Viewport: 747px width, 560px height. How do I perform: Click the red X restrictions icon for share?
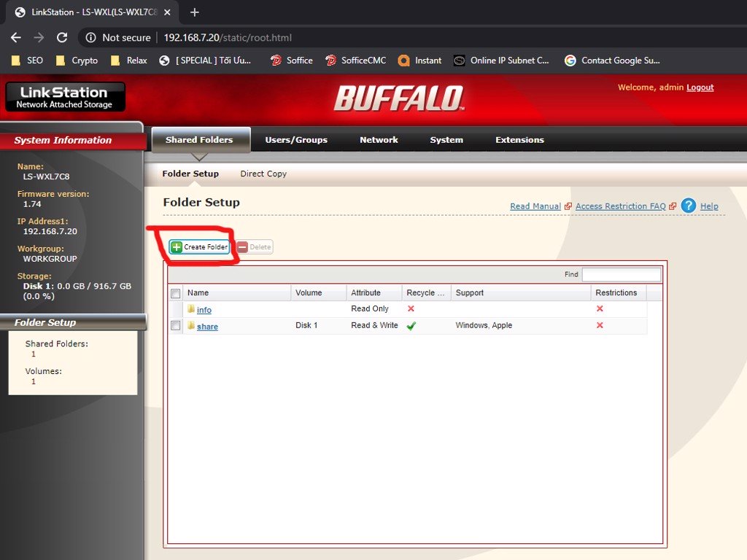[x=600, y=325]
